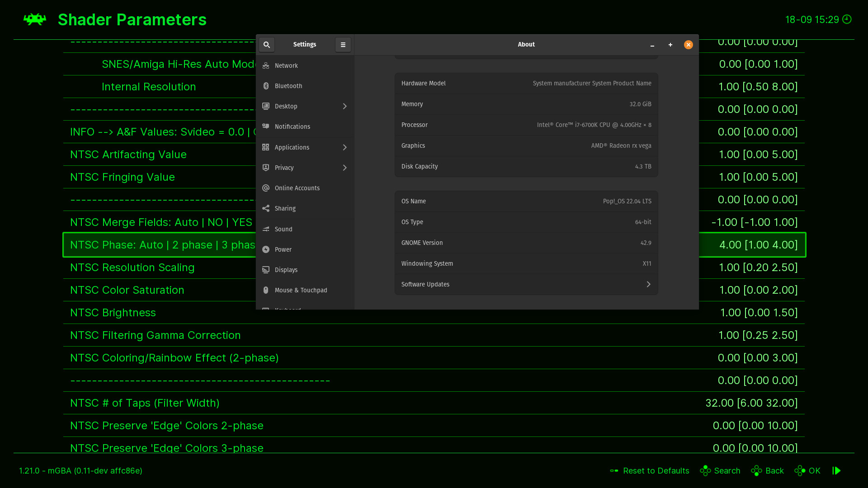Expand the Desktop settings chevron
The image size is (868, 488).
click(345, 106)
